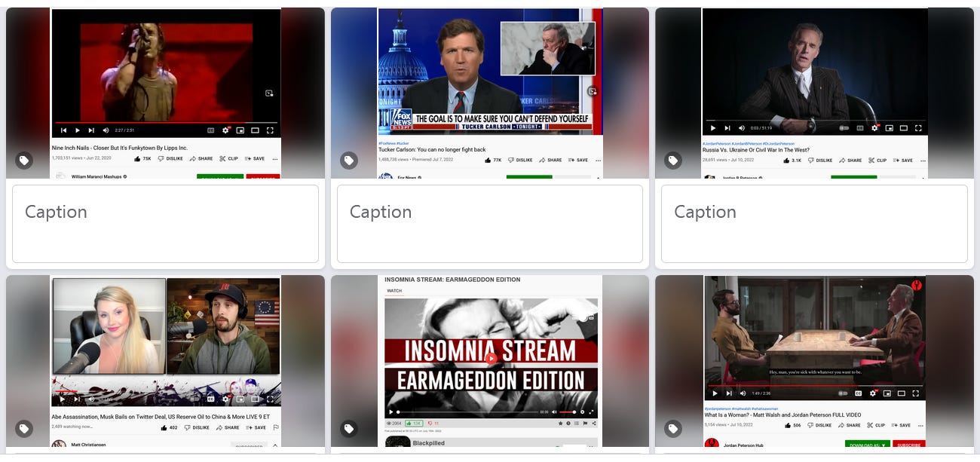Screen dimensions: 980x462
Task: Open settings gear in What Is a Woman player
Action: pos(874,393)
